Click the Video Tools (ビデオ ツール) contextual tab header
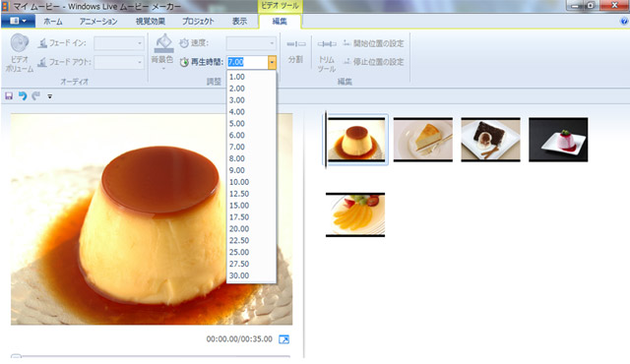Image resolution: width=630 pixels, height=364 pixels. 280,6
